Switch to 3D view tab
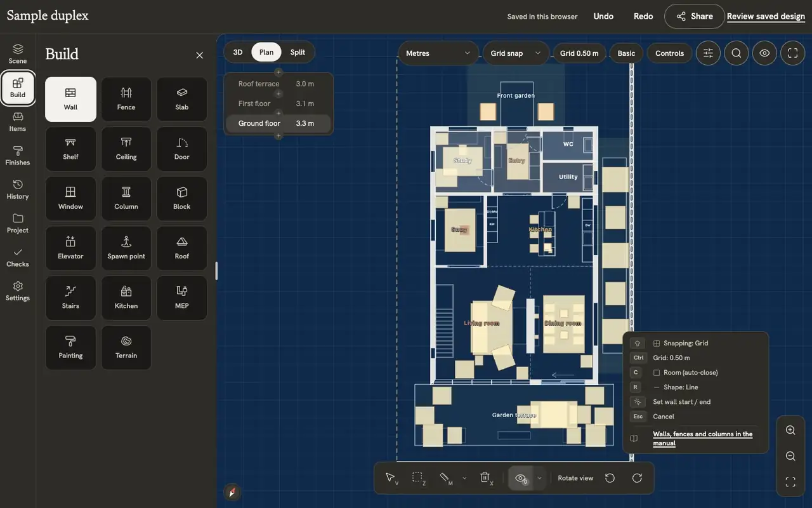 (x=238, y=52)
